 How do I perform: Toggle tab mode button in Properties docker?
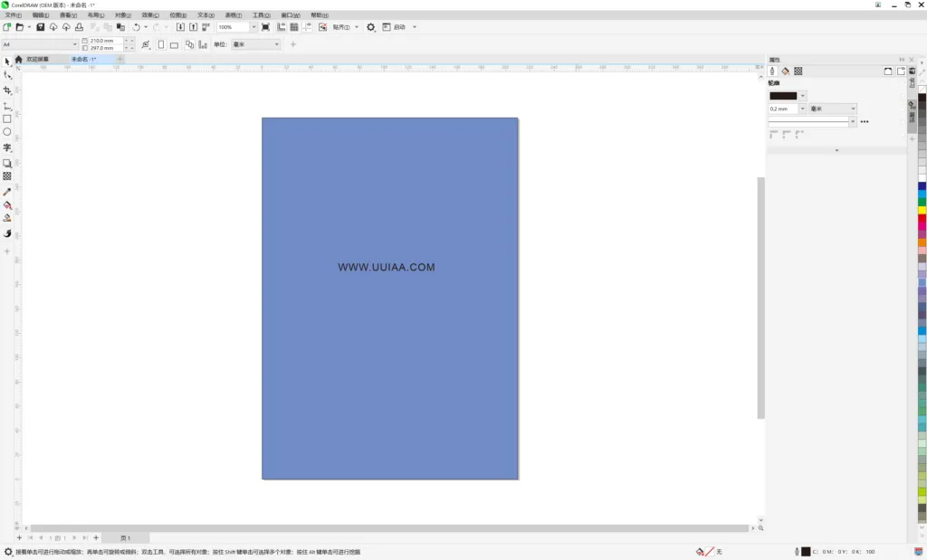901,71
